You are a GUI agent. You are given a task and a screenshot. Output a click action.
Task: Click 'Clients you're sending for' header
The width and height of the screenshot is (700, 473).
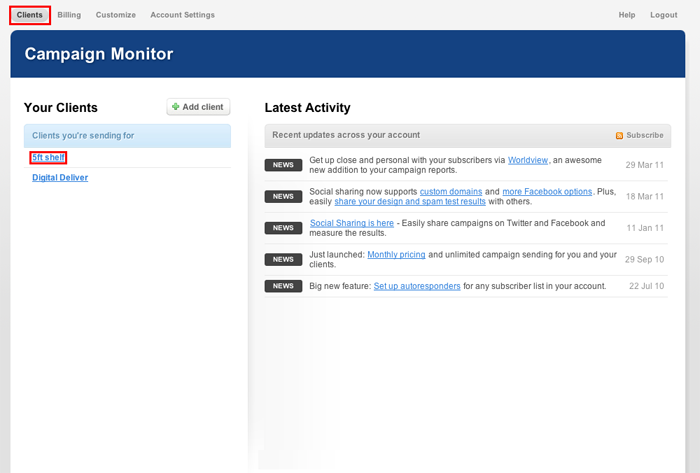click(x=127, y=136)
